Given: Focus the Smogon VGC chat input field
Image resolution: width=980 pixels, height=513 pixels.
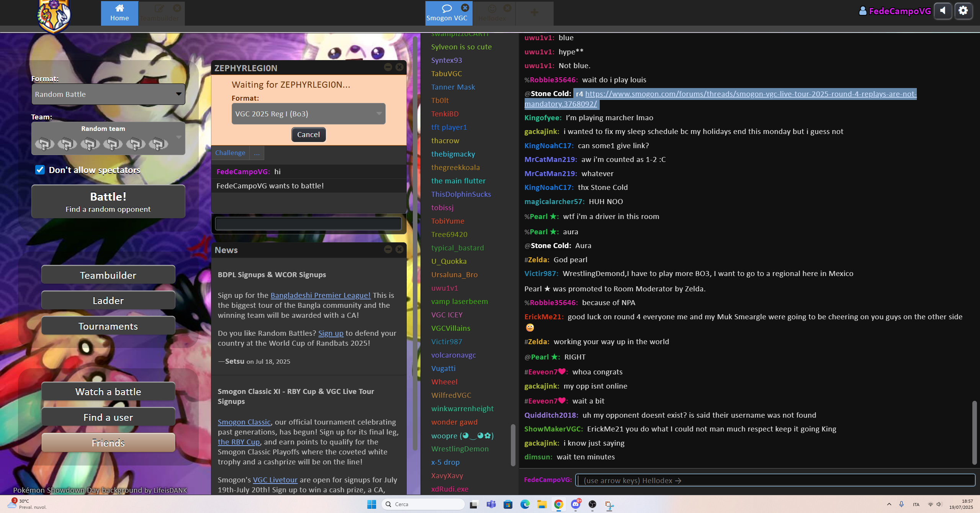Looking at the screenshot, I should tap(775, 480).
